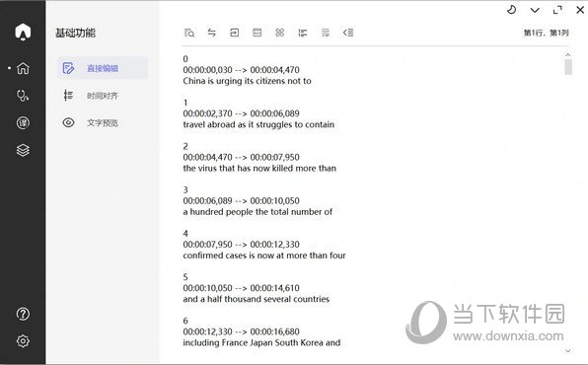Click the vertical scrollbar thumb
Image resolution: width=588 pixels, height=365 pixels.
(568, 67)
